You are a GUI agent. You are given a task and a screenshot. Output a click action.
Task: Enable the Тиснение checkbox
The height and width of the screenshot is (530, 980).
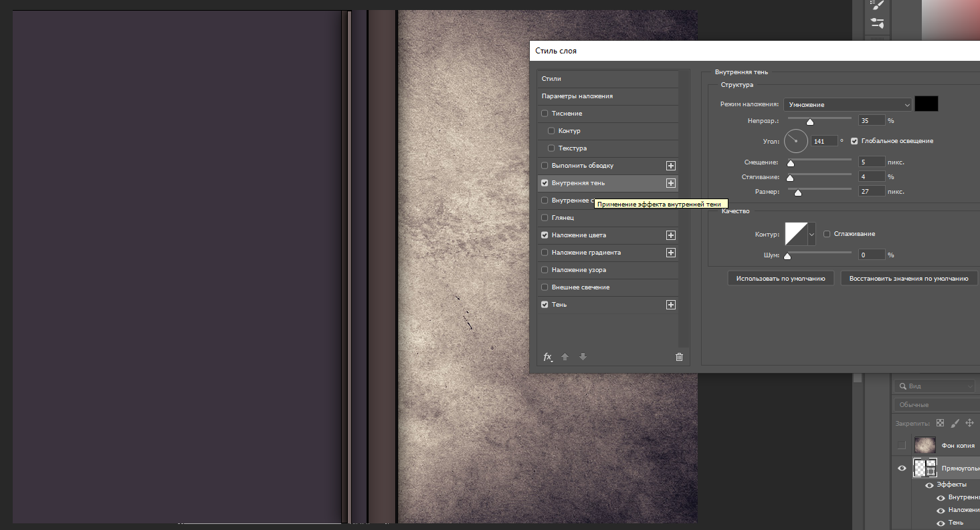545,114
